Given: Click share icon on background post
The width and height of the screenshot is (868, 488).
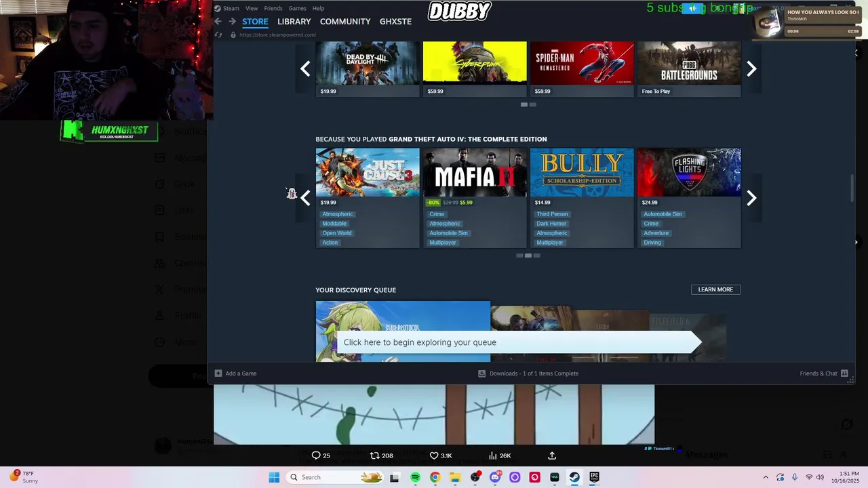Looking at the screenshot, I should click(x=552, y=455).
